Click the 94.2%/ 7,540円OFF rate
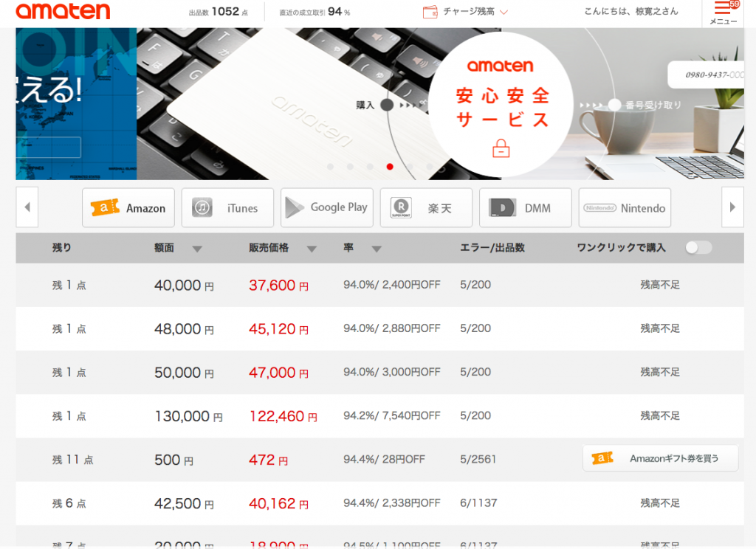 (x=391, y=415)
